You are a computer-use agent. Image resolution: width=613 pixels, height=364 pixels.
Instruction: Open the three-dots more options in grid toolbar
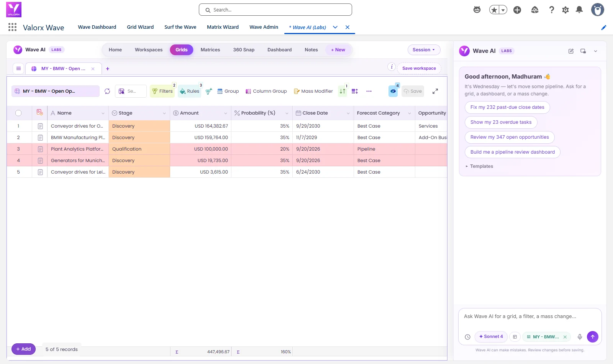click(x=369, y=91)
